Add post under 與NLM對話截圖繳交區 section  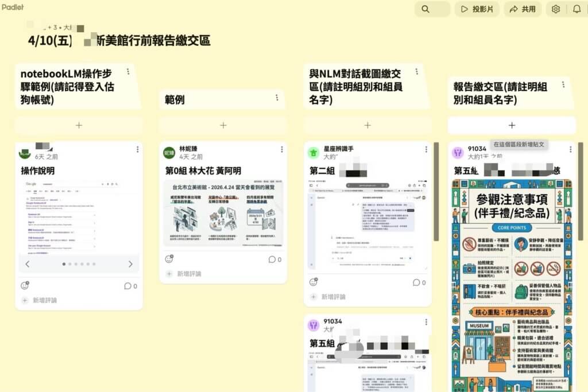(367, 125)
